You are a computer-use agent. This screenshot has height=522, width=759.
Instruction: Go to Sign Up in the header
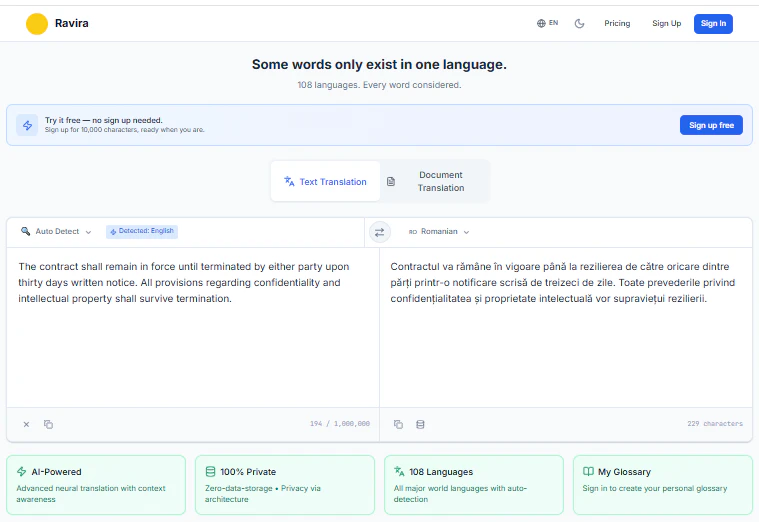coord(666,23)
